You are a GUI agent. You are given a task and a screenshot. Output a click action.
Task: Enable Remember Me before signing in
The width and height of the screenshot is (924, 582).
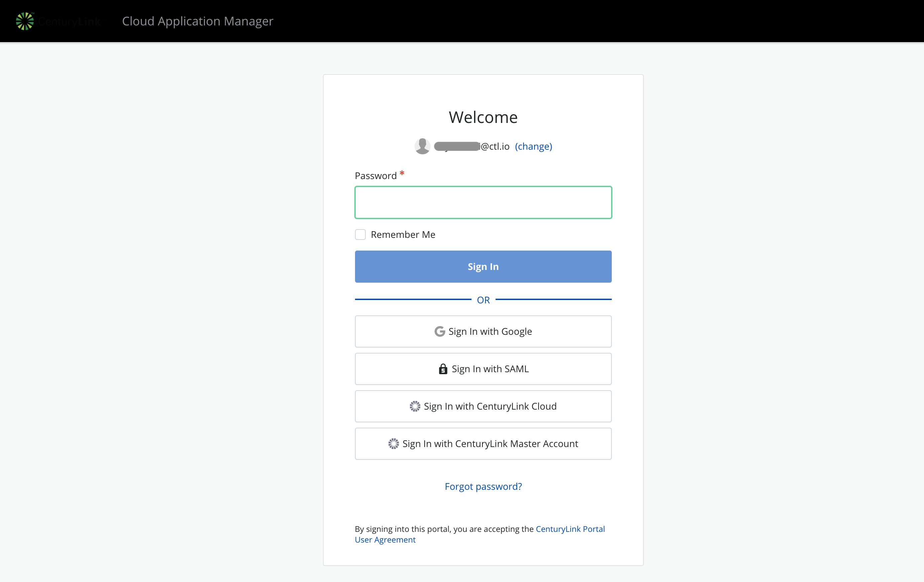click(x=360, y=234)
